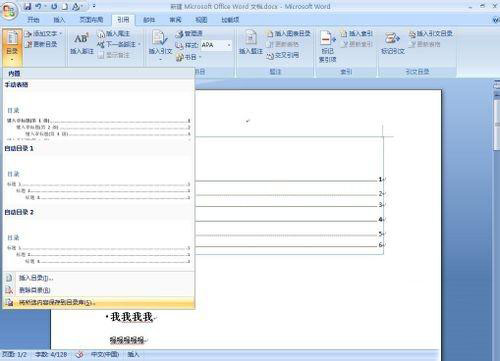
Task: Click the TOC line with page number 4
Action: 289,220
